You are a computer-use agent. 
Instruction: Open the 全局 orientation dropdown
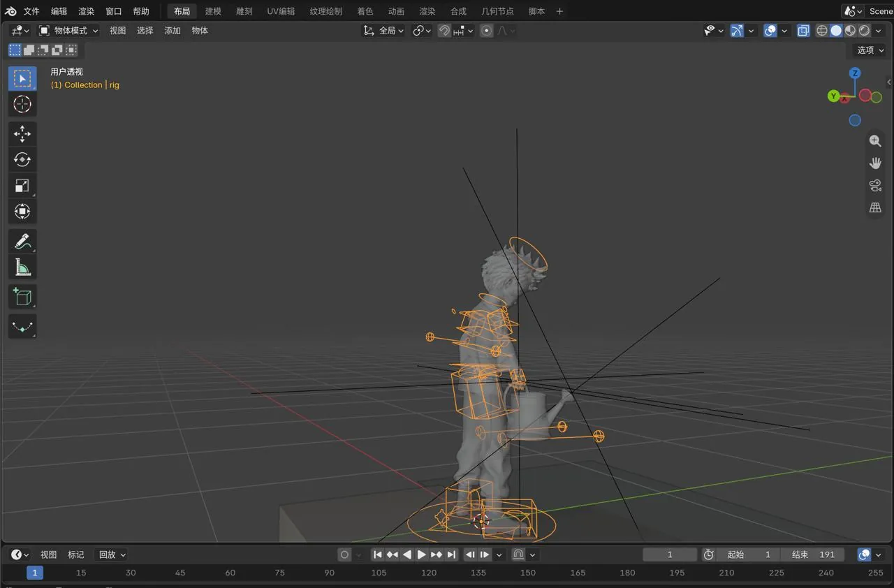pos(383,31)
